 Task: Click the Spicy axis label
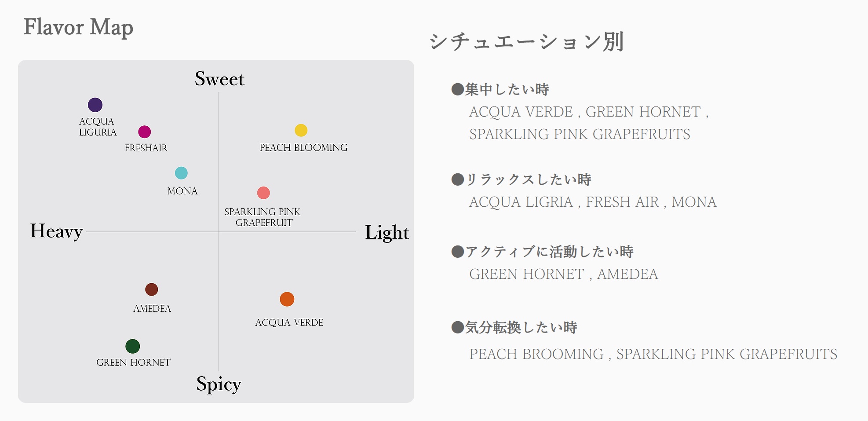219,384
